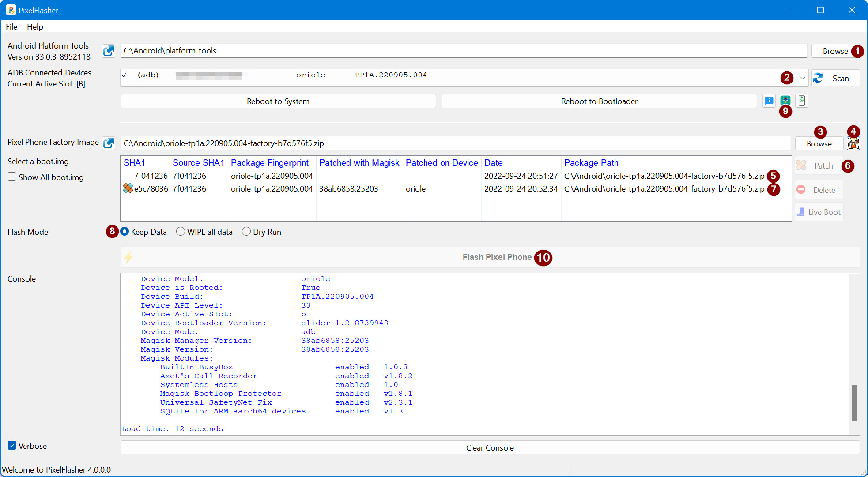Click Device Bootloader Version console line
This screenshot has height=477, width=868.
pyautogui.click(x=264, y=323)
